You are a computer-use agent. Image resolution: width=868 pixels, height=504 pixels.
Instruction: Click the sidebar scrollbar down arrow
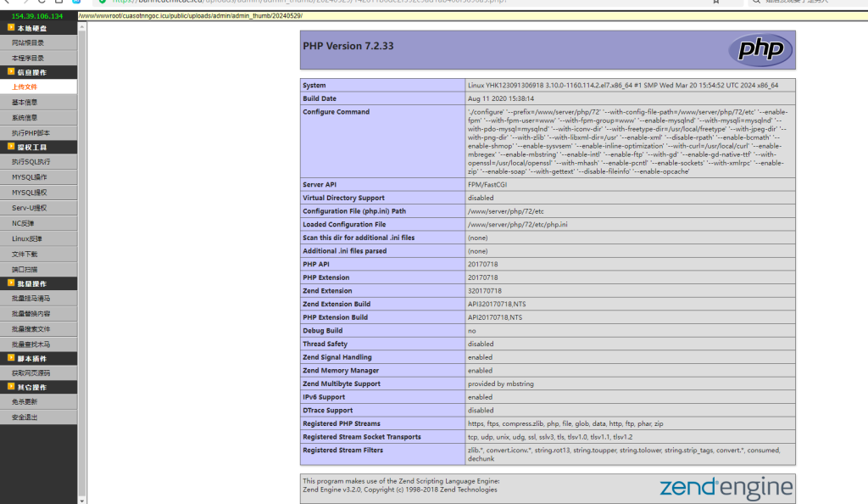82,500
